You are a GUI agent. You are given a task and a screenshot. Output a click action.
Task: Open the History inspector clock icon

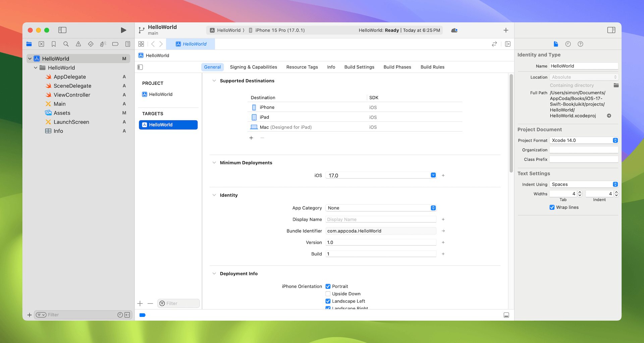coord(568,44)
